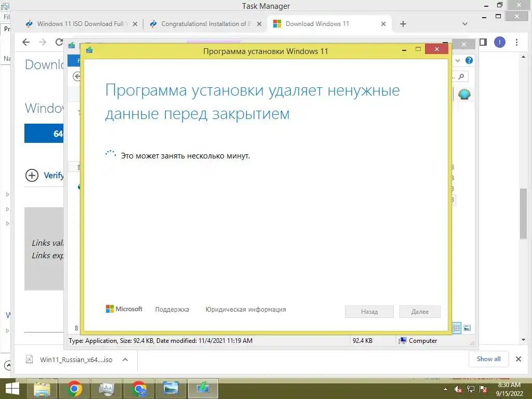Select Windows 11 setup taskbar icon

[203, 389]
